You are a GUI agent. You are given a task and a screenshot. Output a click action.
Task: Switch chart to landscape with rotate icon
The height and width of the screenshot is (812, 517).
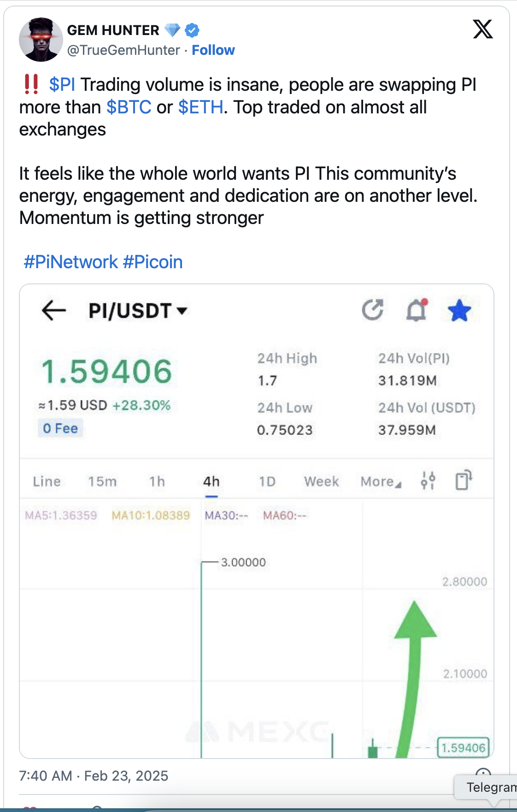(x=464, y=481)
